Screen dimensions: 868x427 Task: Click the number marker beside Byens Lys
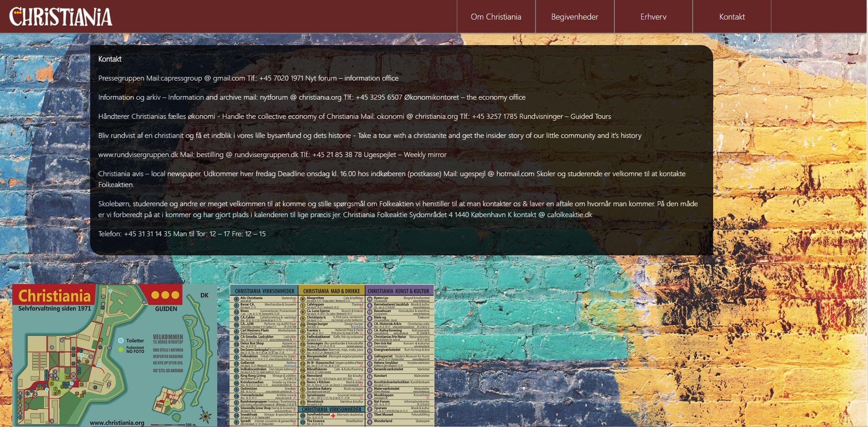370,299
